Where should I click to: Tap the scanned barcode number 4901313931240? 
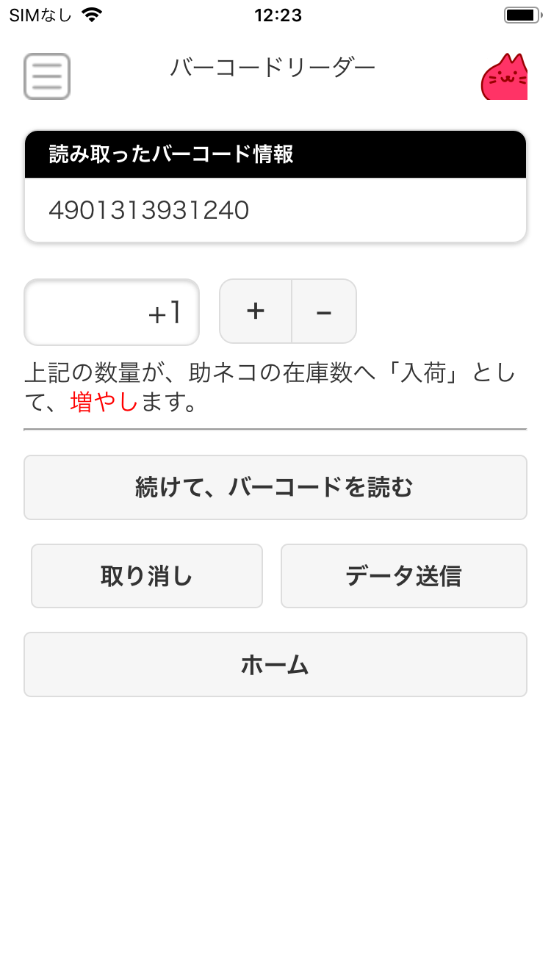click(x=149, y=211)
